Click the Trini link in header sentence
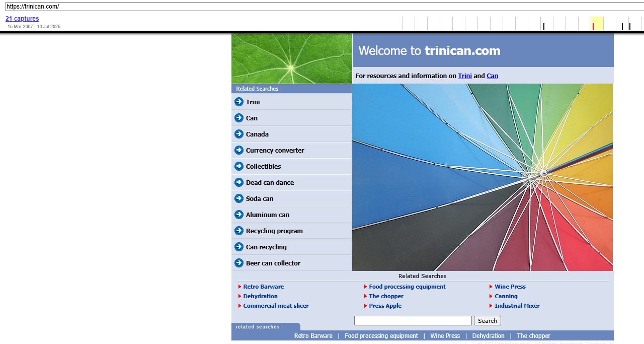 click(x=464, y=76)
